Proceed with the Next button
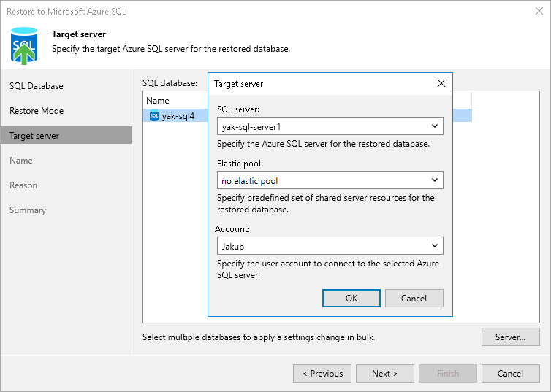Viewport: 551px width, 392px height. pos(385,374)
